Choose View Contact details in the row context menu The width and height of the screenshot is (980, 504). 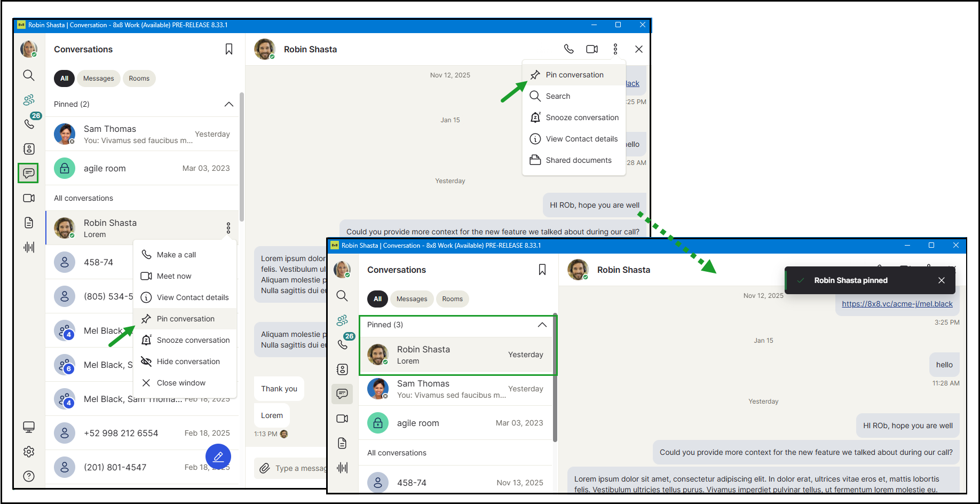185,297
